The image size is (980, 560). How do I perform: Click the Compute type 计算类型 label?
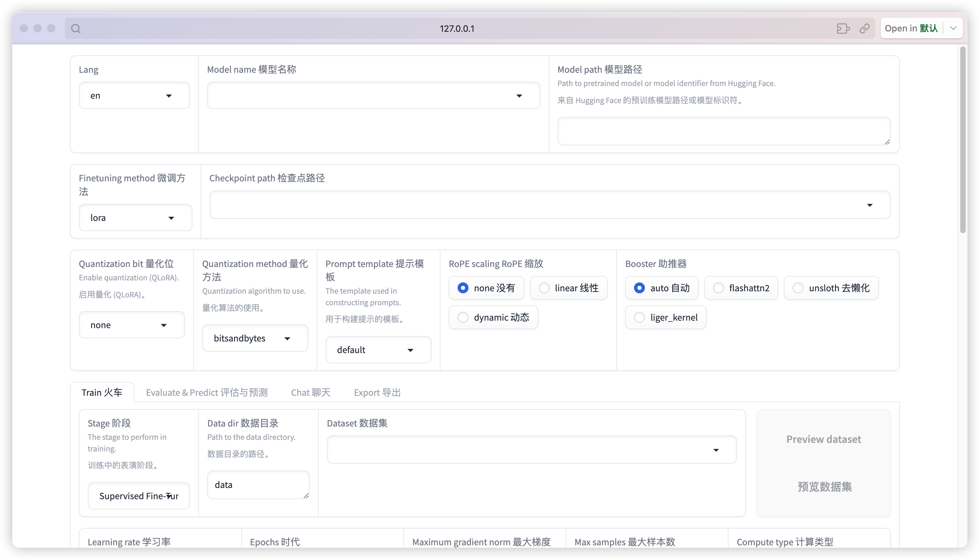(785, 542)
